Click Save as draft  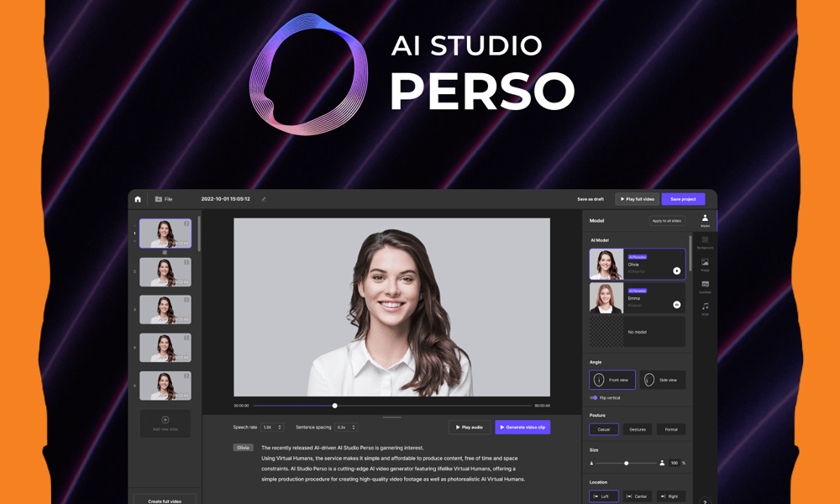tap(591, 199)
